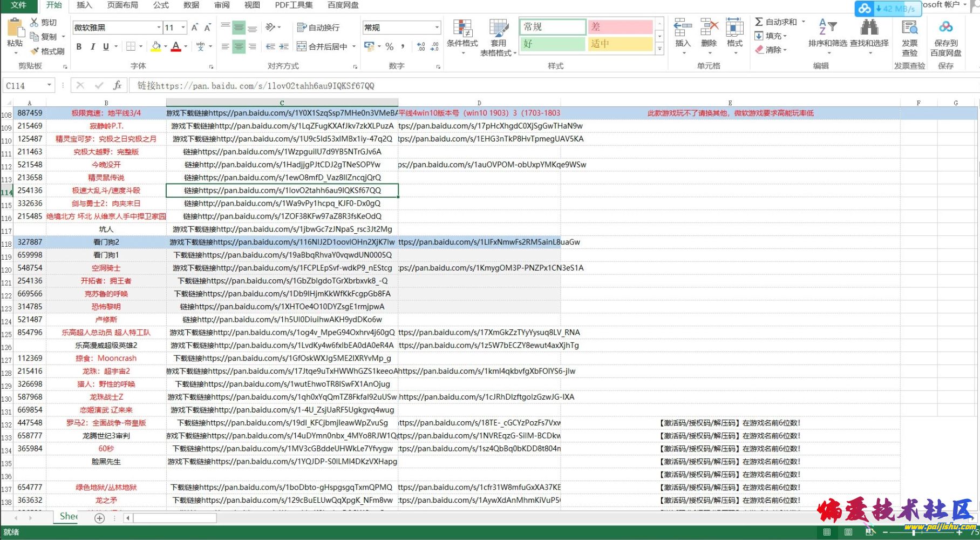980x540 pixels.
Task: Switch to the 页面布局 tab
Action: click(x=122, y=5)
